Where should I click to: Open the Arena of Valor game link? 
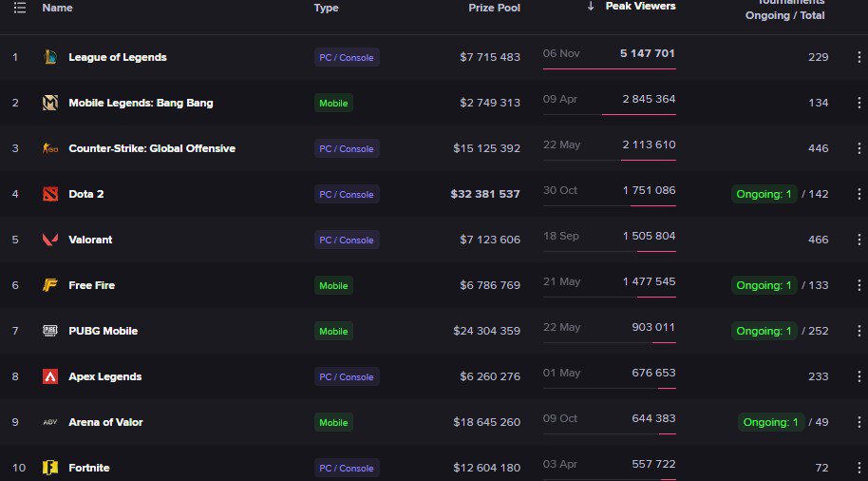pos(105,422)
